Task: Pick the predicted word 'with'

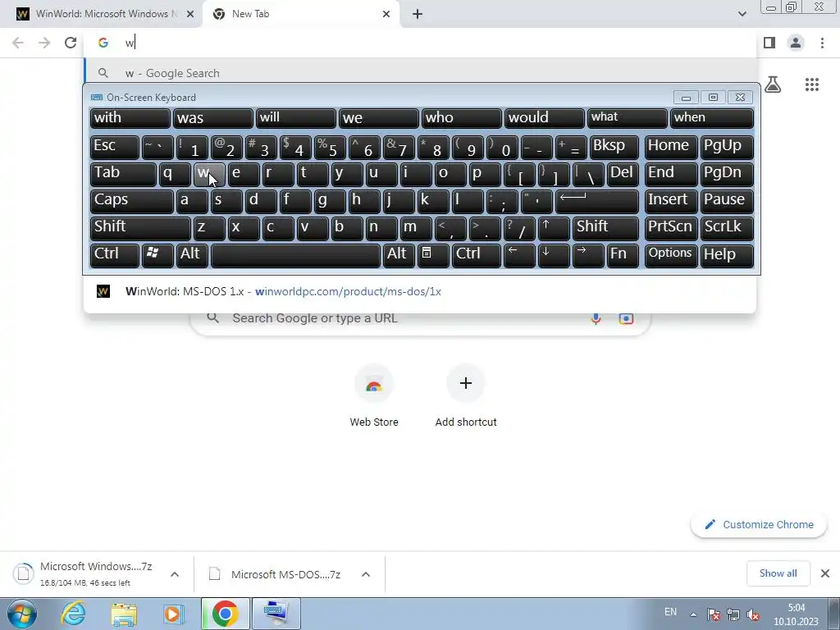Action: (130, 118)
